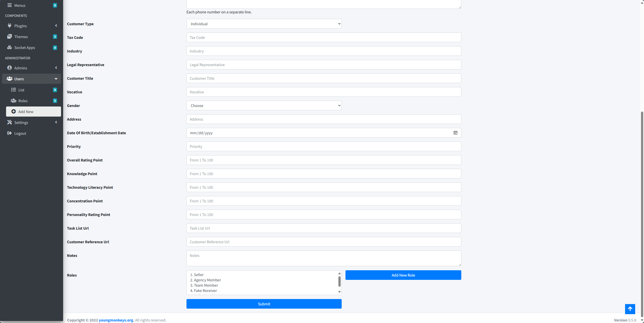644x323 pixels.
Task: Click the Settings tools icon
Action: point(10,122)
